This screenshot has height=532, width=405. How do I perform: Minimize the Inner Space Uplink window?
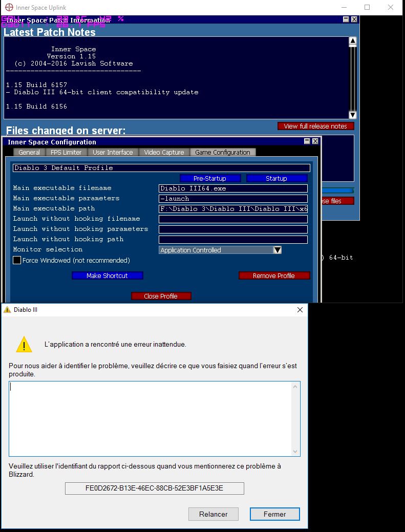(x=345, y=8)
